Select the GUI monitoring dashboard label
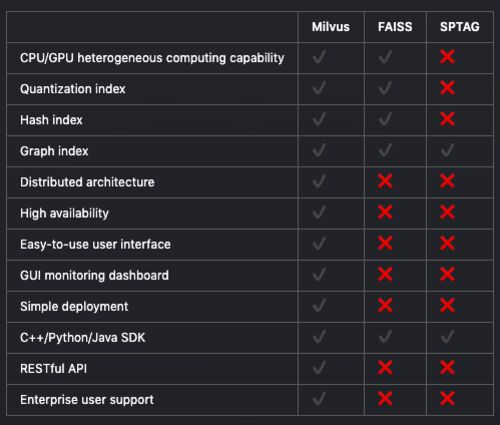Image resolution: width=500 pixels, height=425 pixels. click(94, 276)
